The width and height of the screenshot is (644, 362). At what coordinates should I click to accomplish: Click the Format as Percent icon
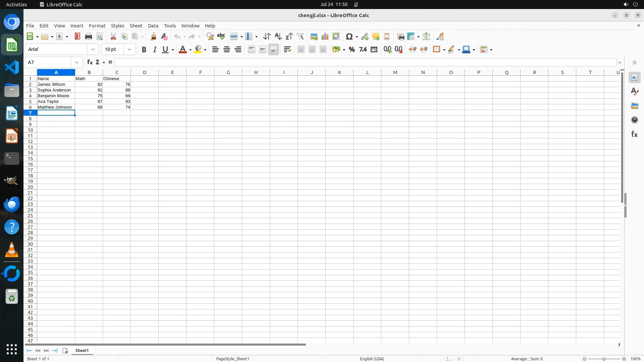pyautogui.click(x=352, y=50)
